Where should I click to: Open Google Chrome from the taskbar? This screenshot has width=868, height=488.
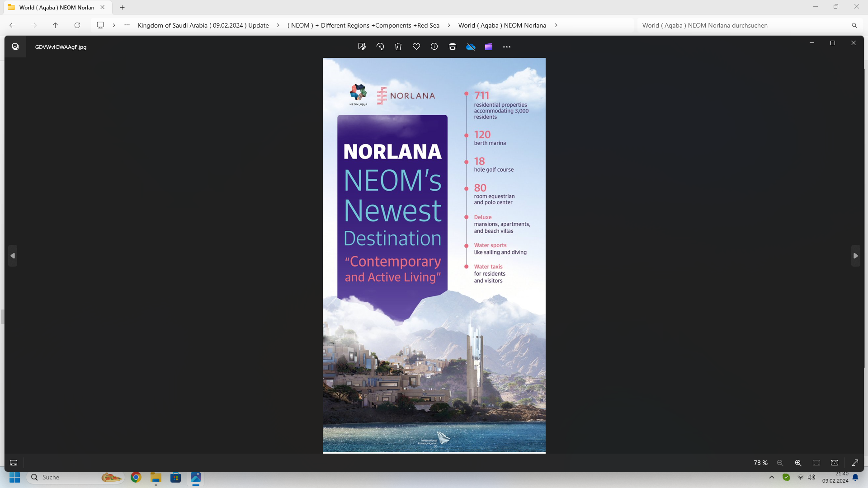point(136,477)
